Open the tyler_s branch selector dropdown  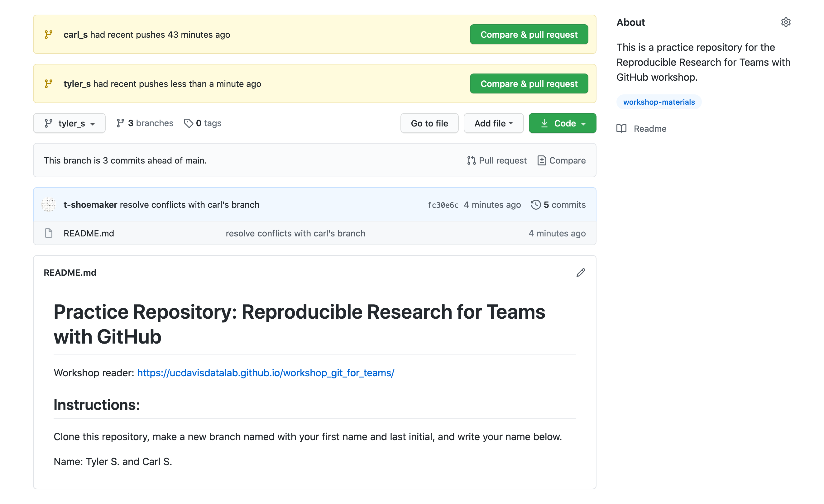(x=69, y=123)
